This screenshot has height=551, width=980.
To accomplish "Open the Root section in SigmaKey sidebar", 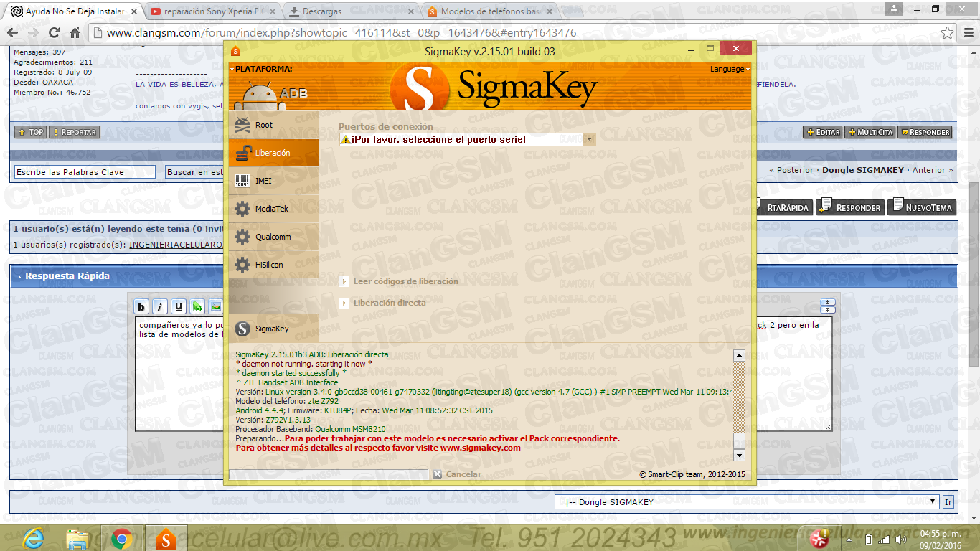I will [x=273, y=125].
